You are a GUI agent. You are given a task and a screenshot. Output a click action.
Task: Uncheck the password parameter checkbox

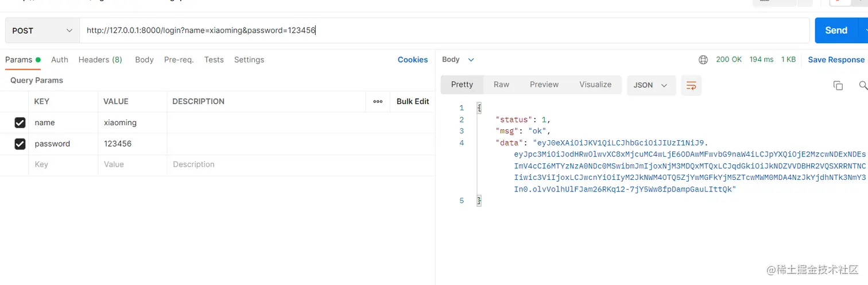pyautogui.click(x=20, y=144)
